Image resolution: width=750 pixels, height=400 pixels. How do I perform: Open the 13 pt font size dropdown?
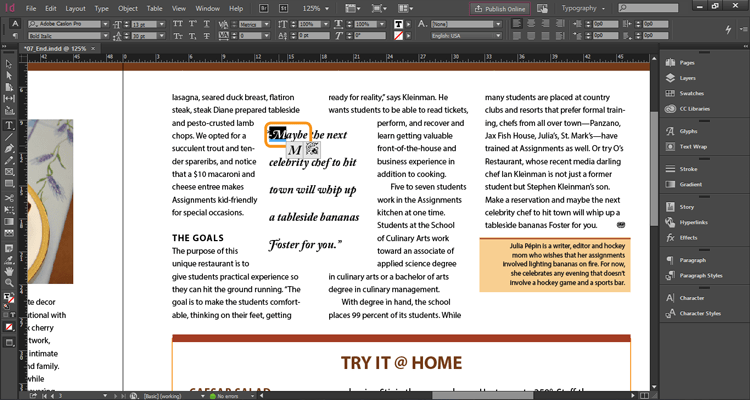(x=162, y=24)
